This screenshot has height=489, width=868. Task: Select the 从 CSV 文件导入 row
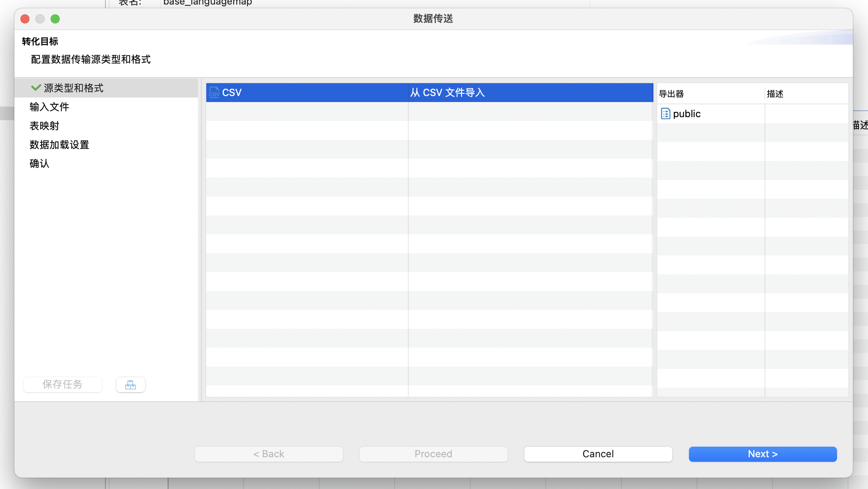click(448, 93)
